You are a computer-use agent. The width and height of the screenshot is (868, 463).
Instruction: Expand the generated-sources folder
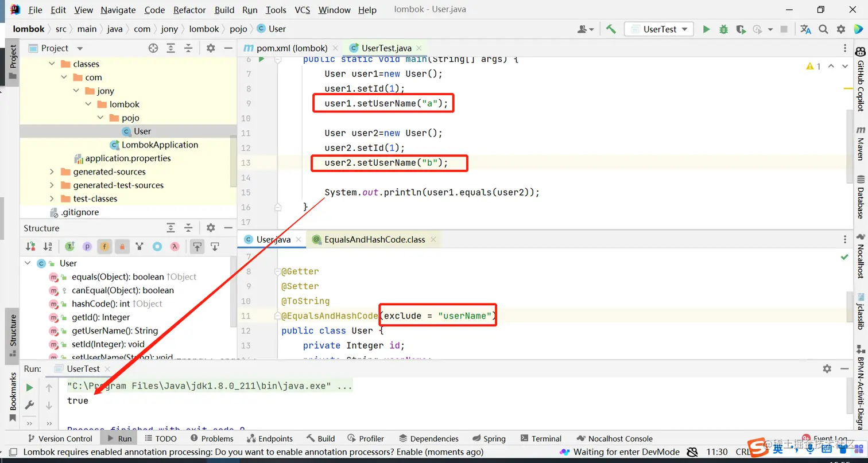click(x=52, y=172)
